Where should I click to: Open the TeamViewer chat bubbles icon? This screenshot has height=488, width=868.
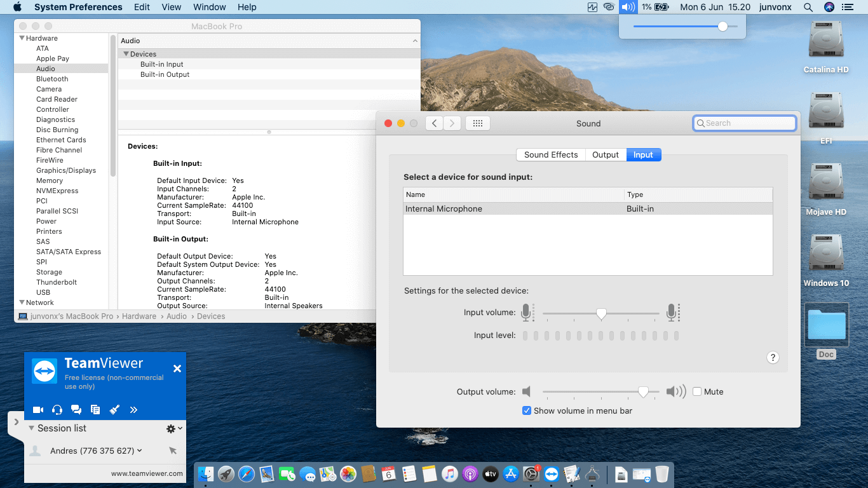click(76, 410)
